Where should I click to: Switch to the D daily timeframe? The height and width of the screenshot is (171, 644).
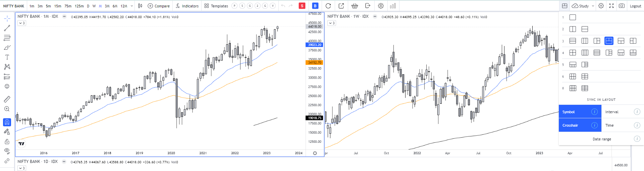click(x=88, y=6)
